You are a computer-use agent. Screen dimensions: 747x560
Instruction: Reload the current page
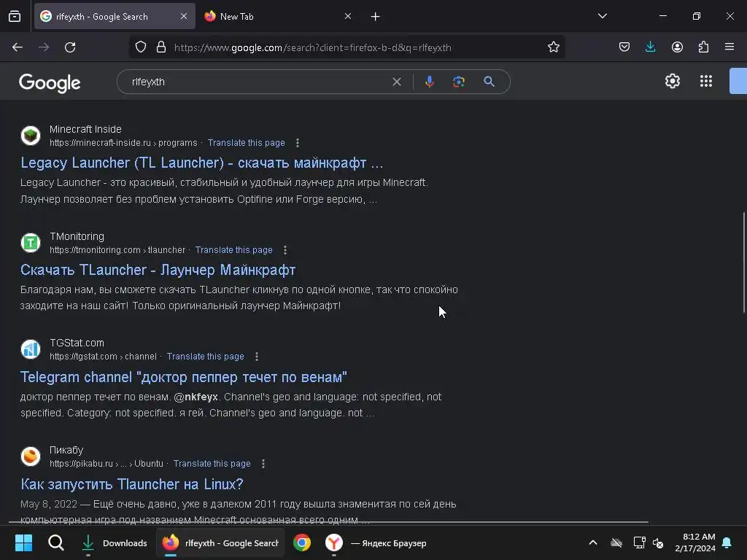coord(70,47)
